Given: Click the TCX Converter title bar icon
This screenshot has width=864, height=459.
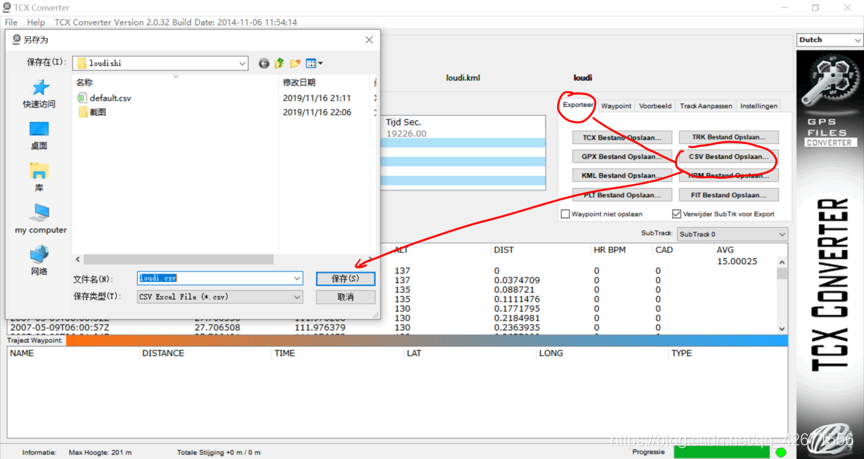Looking at the screenshot, I should [7, 8].
